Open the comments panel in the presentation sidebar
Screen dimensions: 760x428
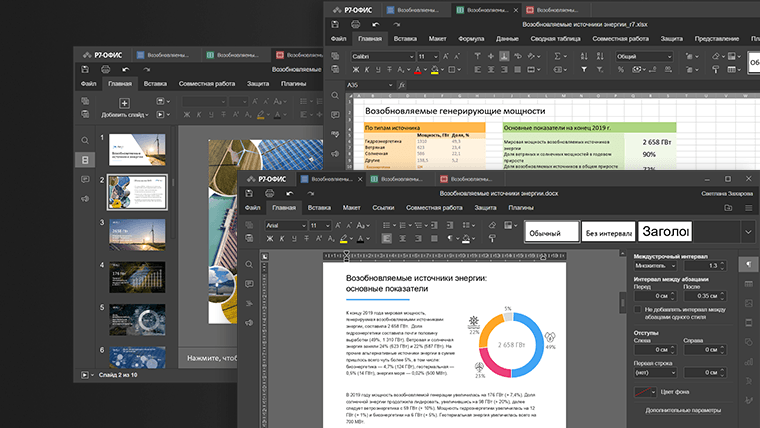pos(86,180)
